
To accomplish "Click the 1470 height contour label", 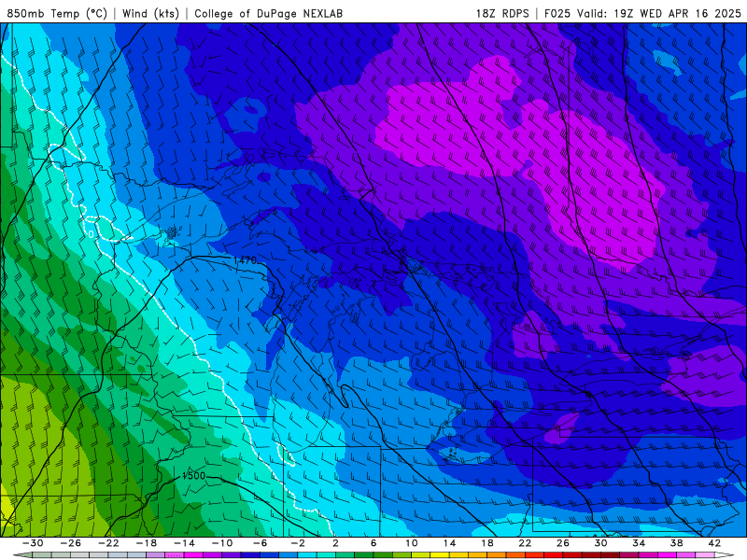I will click(245, 260).
